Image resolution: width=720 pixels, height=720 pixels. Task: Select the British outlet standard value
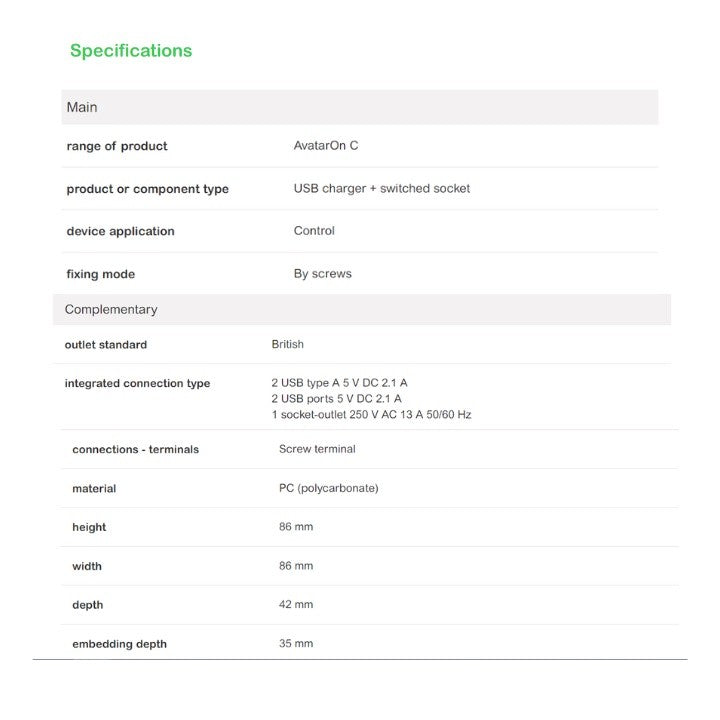(288, 344)
